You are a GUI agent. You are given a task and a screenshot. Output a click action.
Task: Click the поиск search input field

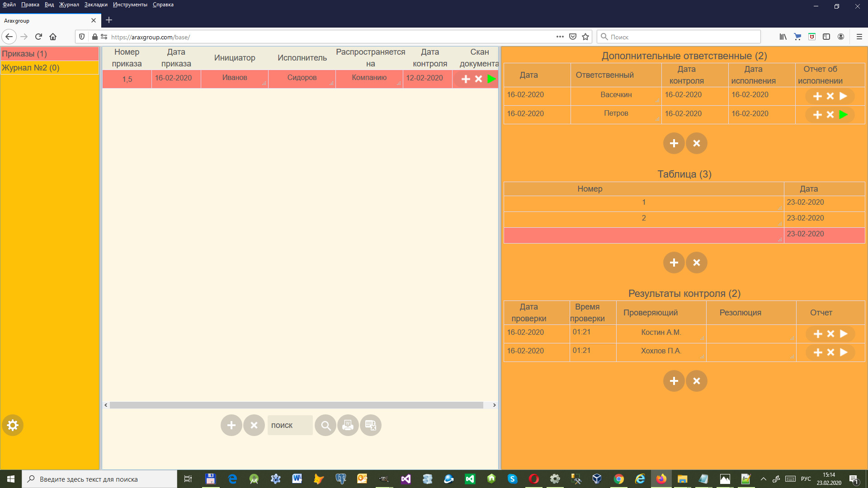(x=289, y=425)
